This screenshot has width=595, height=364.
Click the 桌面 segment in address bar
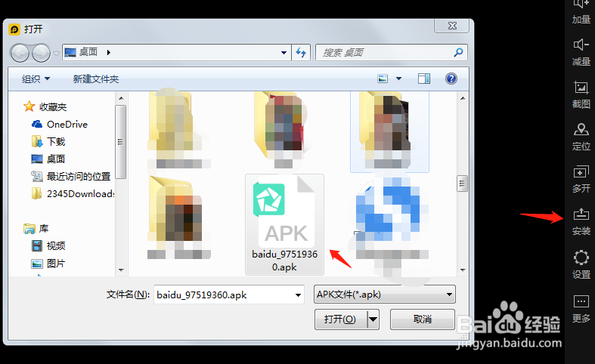tap(88, 52)
